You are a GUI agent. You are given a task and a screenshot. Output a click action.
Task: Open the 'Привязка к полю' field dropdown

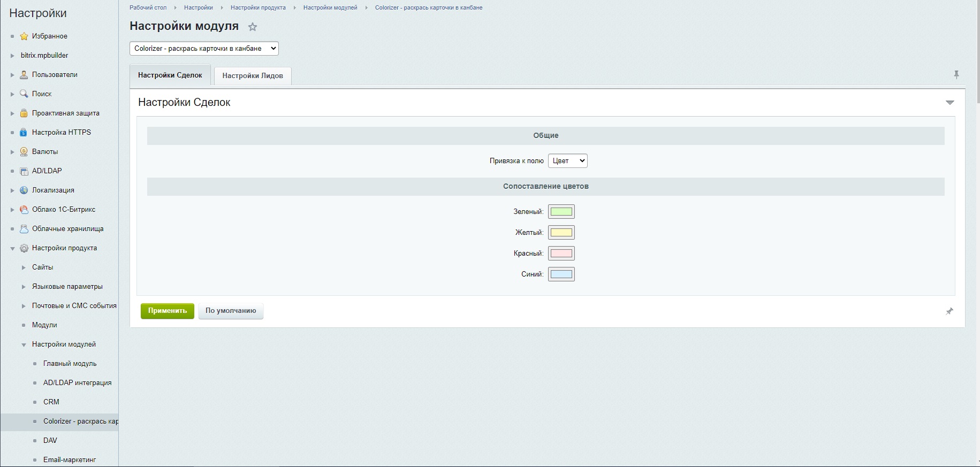point(567,161)
